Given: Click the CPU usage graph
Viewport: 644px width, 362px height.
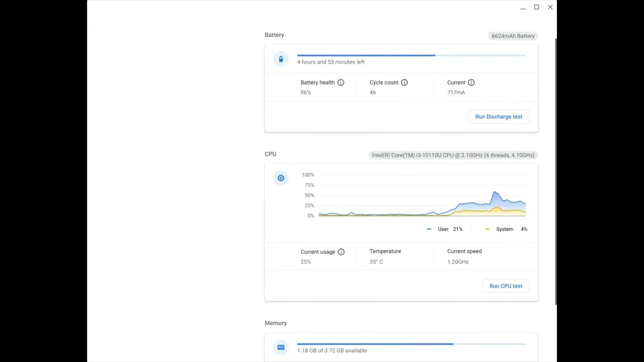Looking at the screenshot, I should 422,195.
